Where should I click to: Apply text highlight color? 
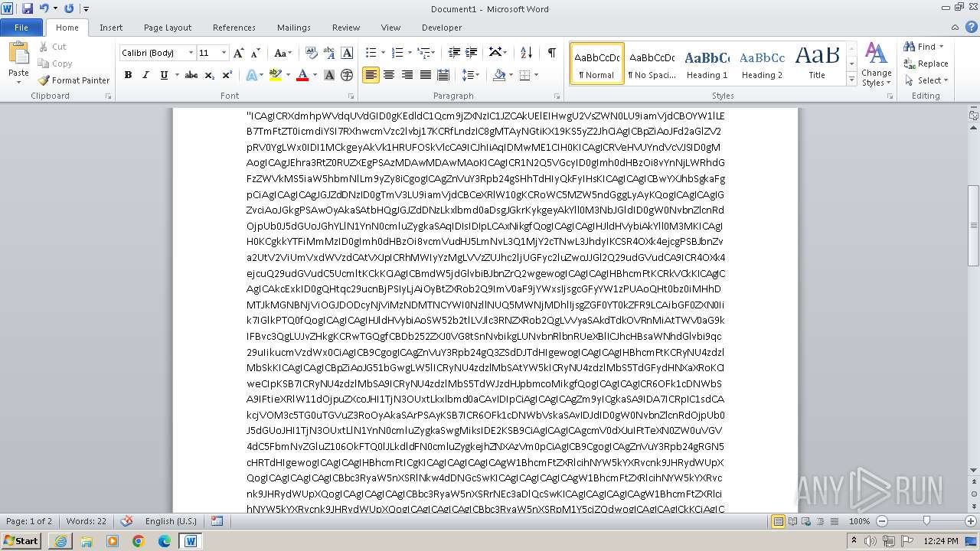275,75
